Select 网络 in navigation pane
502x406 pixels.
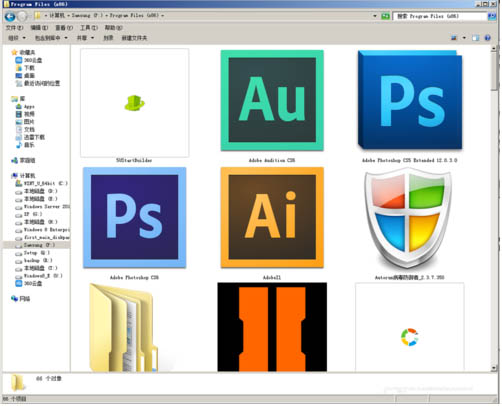pyautogui.click(x=21, y=299)
